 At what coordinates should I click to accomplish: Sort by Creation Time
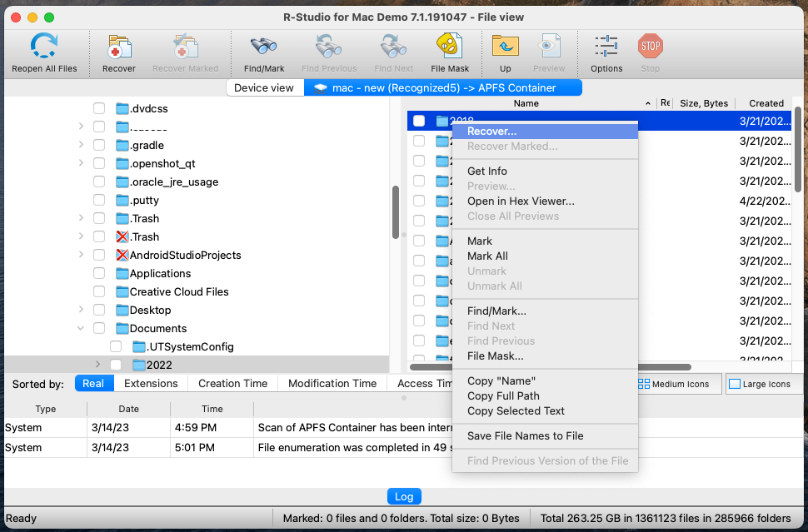(233, 384)
